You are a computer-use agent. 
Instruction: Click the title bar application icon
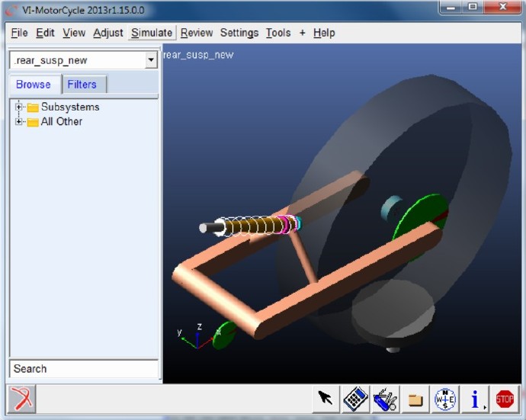[11, 11]
